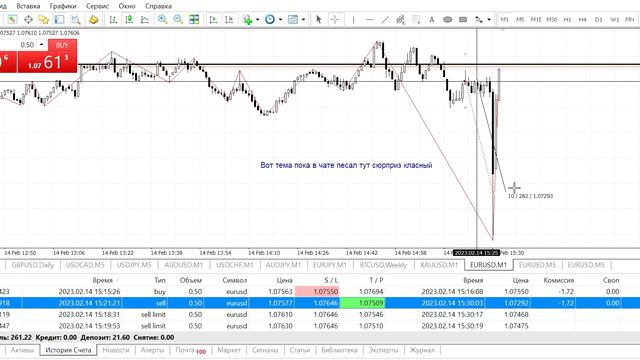The width and height of the screenshot is (640, 360).
Task: Switch to BTCUSD,Weekly chart tab
Action: point(383,265)
